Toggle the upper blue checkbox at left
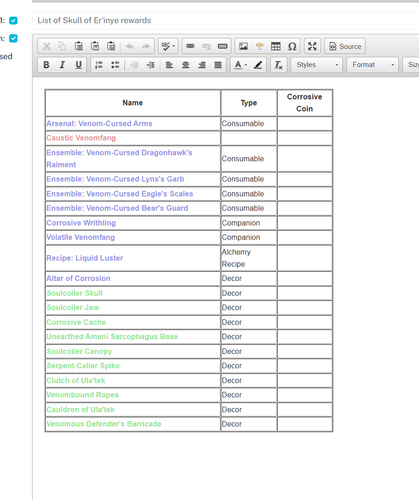419x500 pixels. (x=13, y=21)
